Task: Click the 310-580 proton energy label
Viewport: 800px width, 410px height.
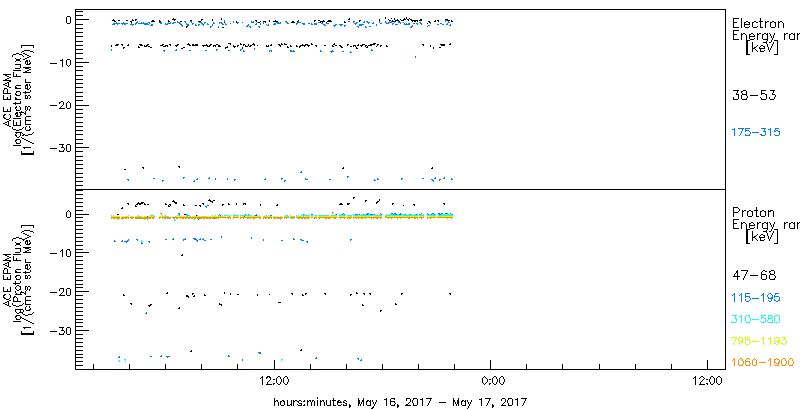Action: coord(756,320)
